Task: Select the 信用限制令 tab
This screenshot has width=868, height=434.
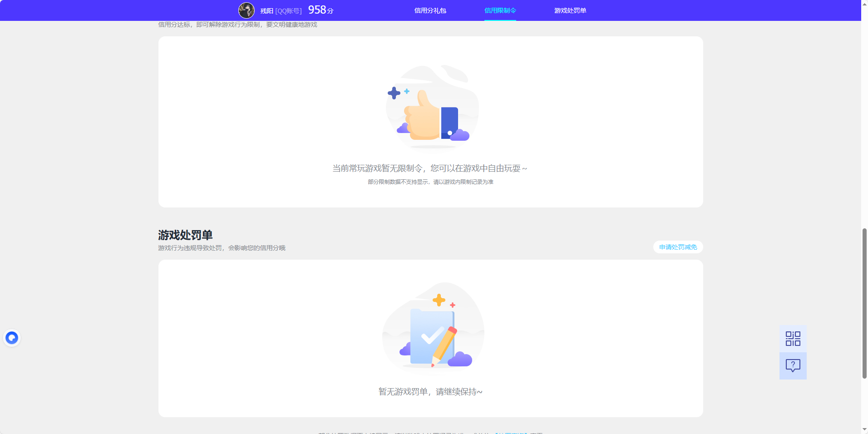Action: tap(500, 10)
